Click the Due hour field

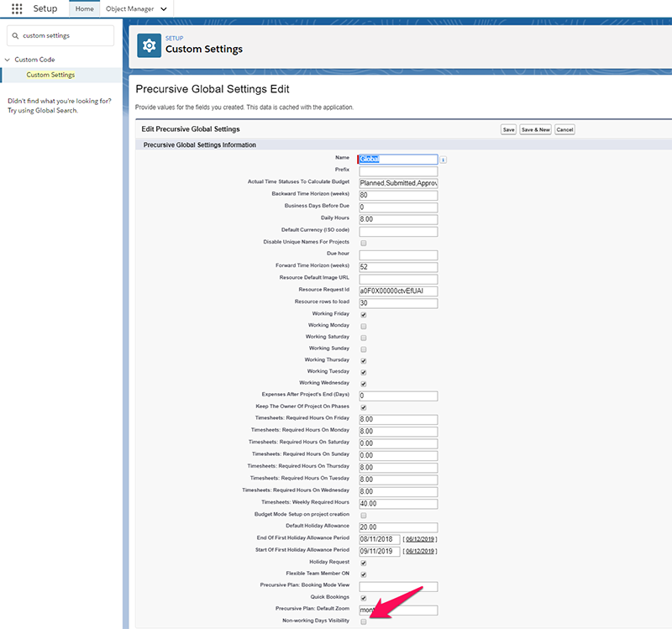[398, 255]
